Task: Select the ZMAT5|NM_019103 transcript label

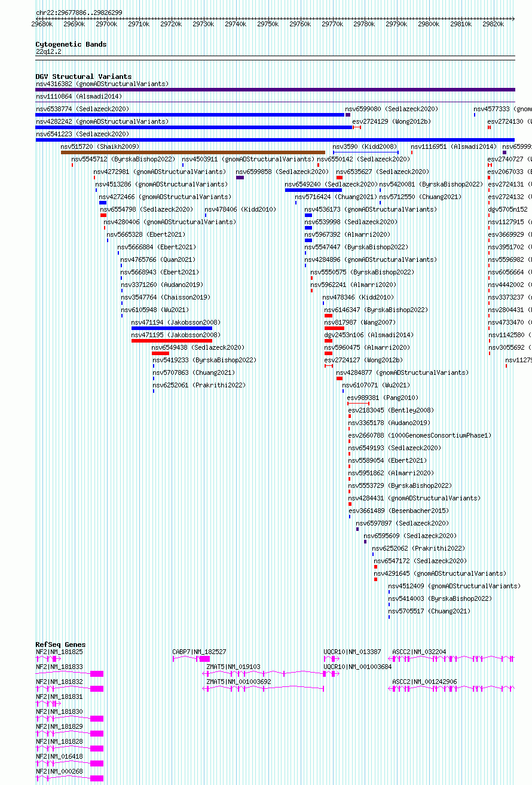Action: tap(233, 667)
